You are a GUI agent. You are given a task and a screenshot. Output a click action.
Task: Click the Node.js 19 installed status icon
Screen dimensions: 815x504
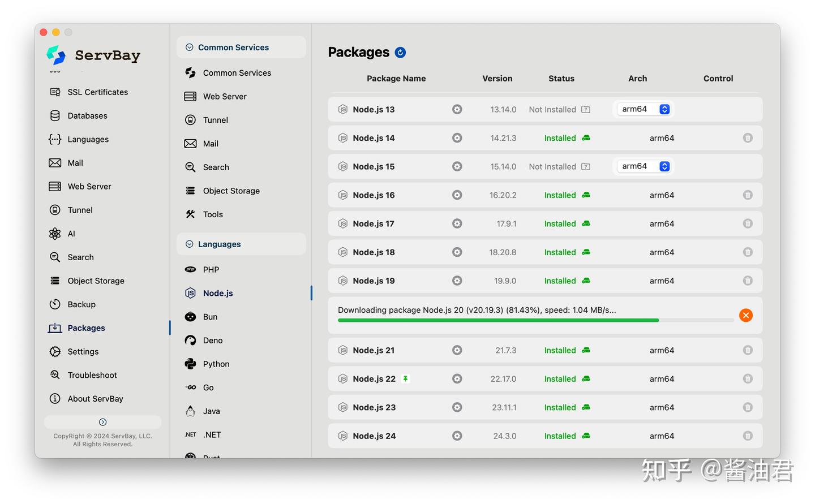coord(586,281)
